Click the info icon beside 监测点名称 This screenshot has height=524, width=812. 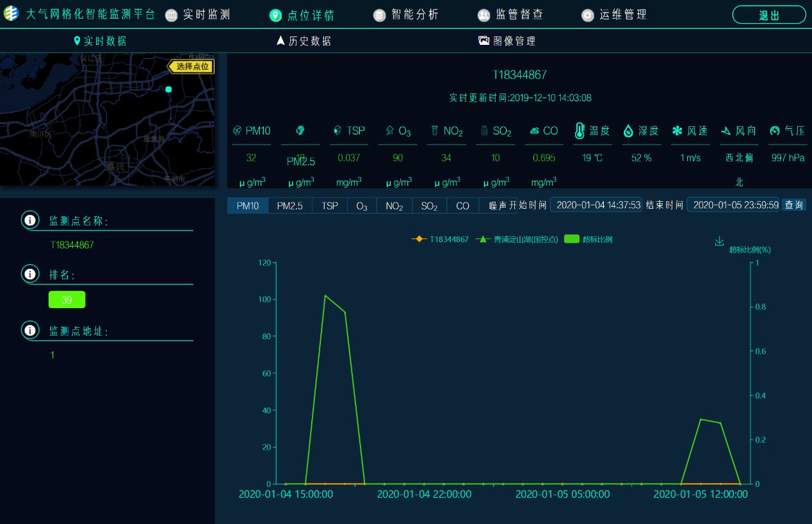pyautogui.click(x=30, y=220)
